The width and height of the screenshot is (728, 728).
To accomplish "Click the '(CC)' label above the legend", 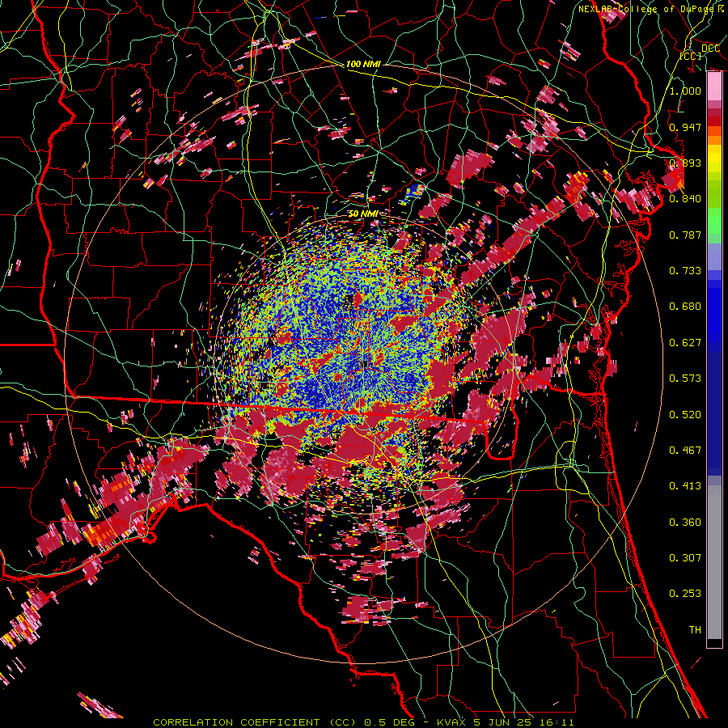I will click(x=691, y=56).
